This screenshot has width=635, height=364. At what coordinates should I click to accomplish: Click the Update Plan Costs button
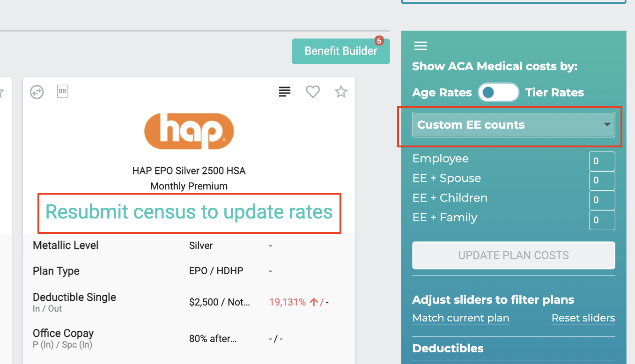(x=513, y=255)
